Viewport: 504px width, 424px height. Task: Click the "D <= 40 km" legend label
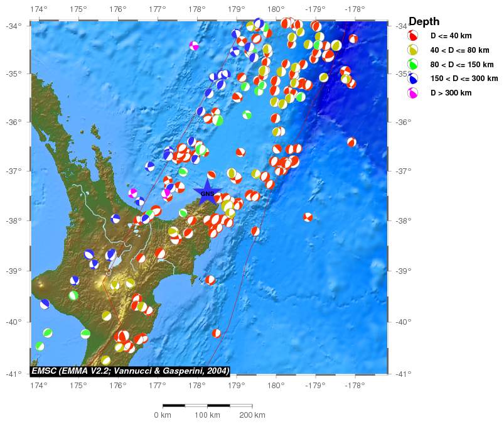[460, 36]
